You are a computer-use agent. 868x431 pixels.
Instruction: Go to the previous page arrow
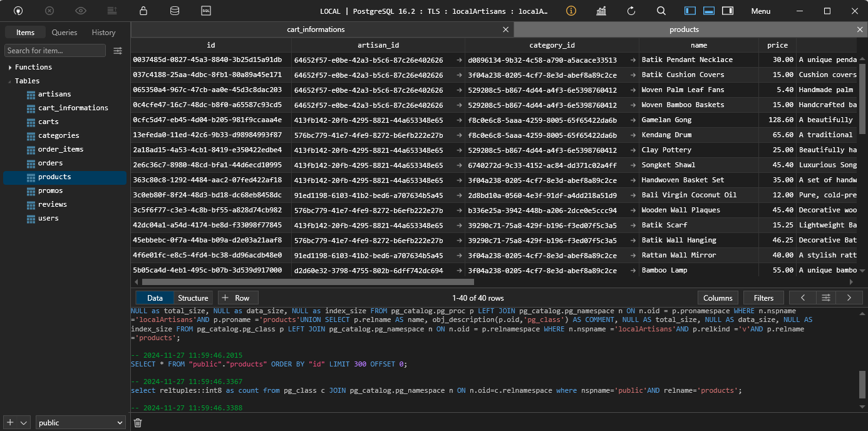802,298
